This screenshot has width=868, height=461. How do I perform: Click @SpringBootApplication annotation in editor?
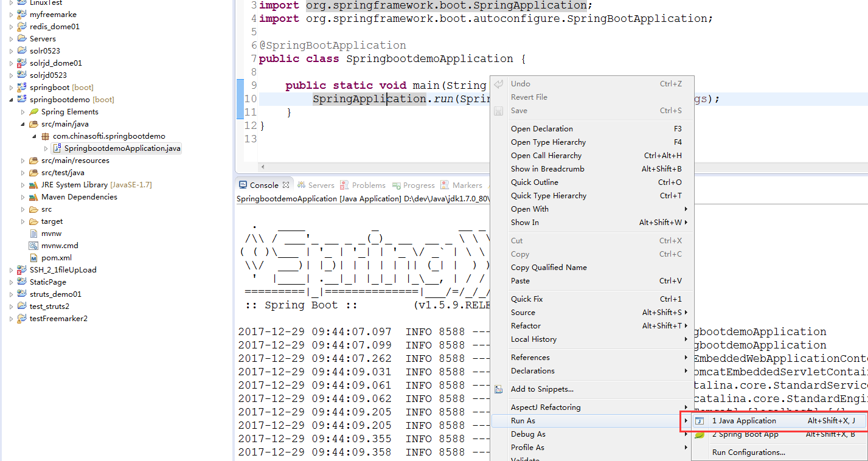(x=333, y=46)
